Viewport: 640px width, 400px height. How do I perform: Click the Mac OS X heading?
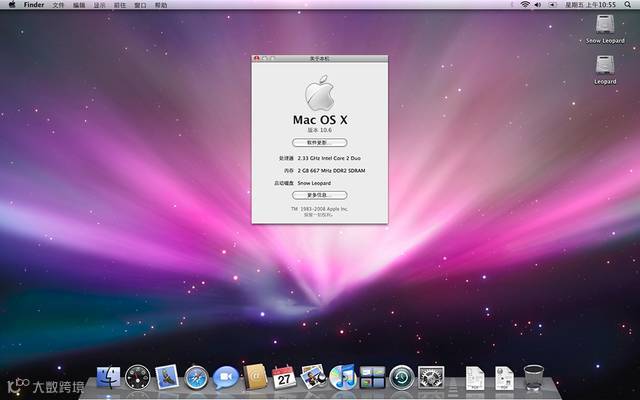point(320,120)
